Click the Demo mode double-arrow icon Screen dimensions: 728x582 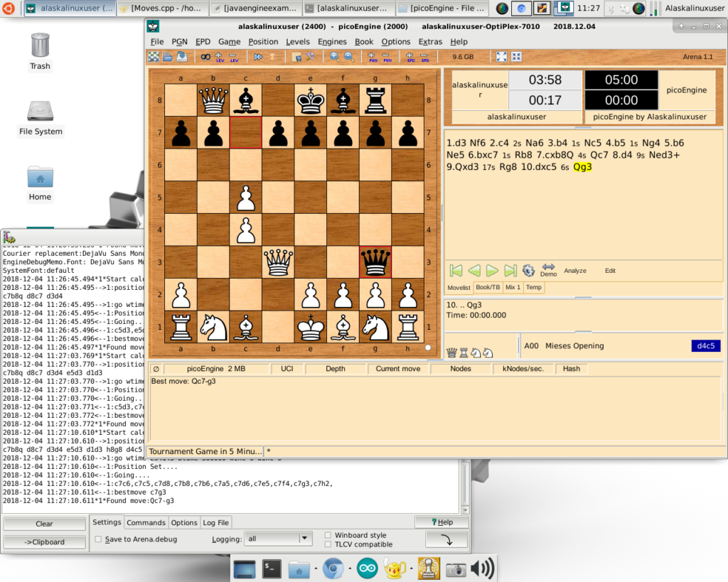pyautogui.click(x=548, y=269)
